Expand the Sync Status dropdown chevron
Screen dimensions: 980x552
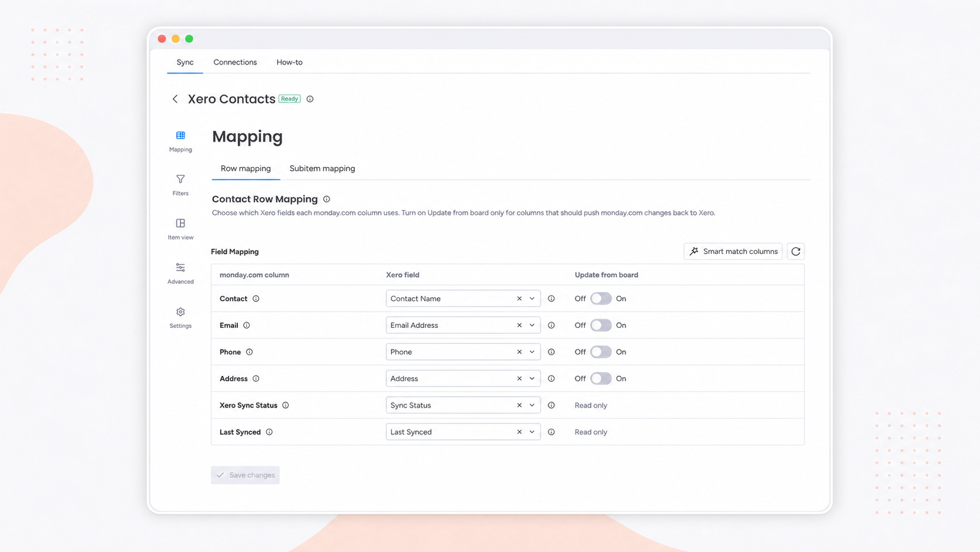[x=532, y=405]
